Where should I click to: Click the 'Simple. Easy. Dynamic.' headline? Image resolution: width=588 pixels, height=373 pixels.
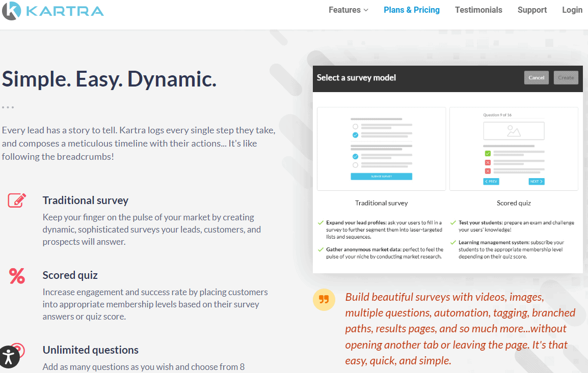[109, 79]
